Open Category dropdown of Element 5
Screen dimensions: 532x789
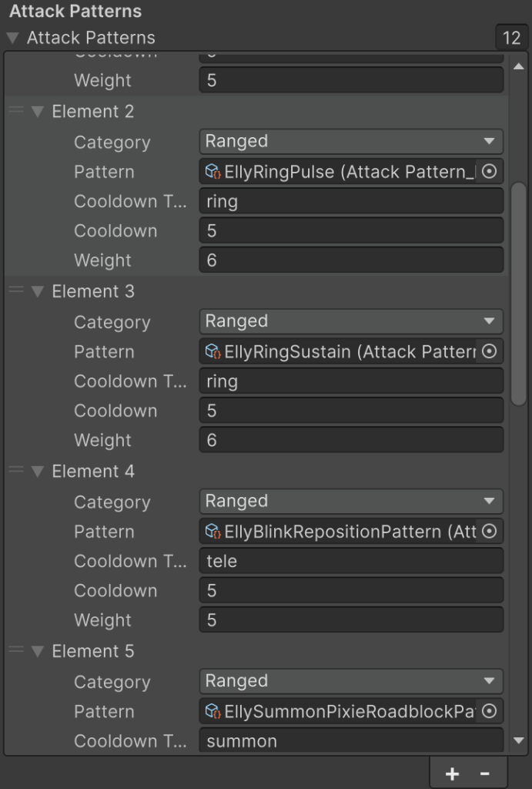(351, 681)
